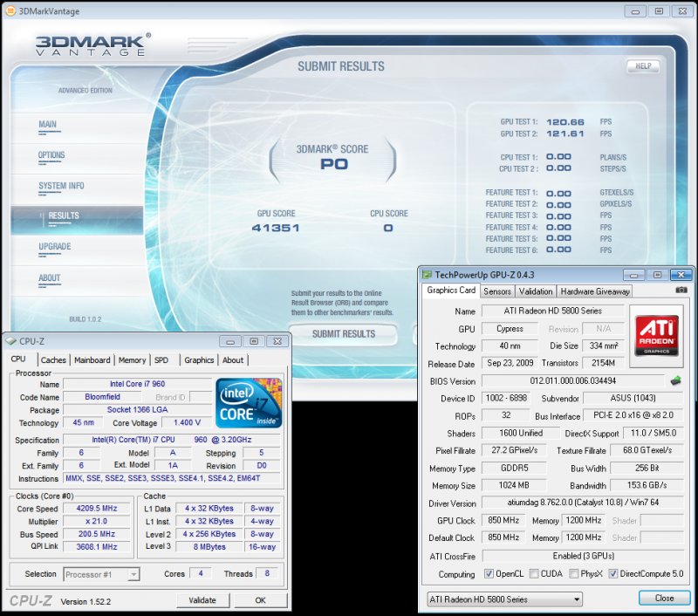Click the Intel Core i7 logo in CPU-Z
Viewport: 698px width, 616px height.
[x=249, y=402]
